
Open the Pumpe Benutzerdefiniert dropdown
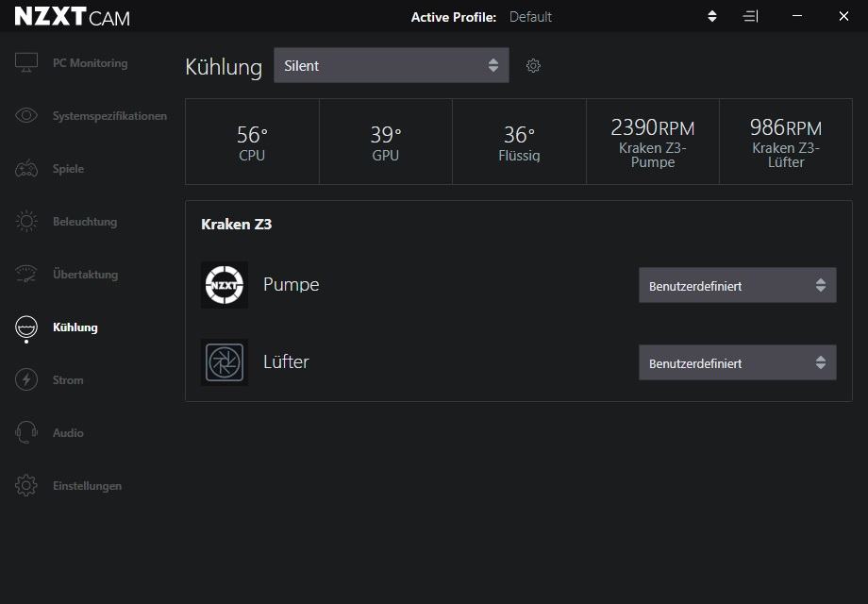(738, 286)
